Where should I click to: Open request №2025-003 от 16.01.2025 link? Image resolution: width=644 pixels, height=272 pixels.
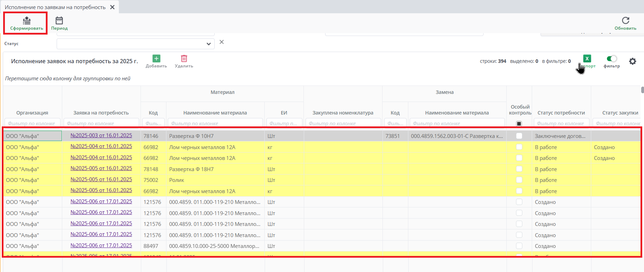[101, 135]
